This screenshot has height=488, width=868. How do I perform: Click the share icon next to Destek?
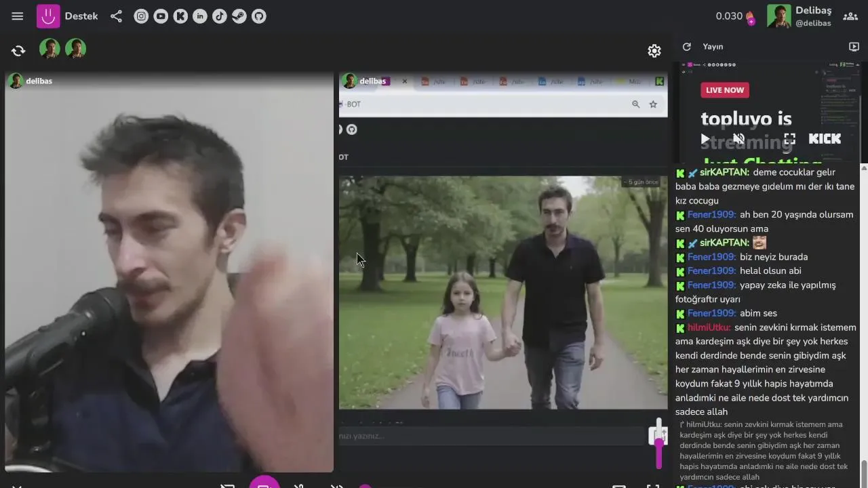coord(116,16)
